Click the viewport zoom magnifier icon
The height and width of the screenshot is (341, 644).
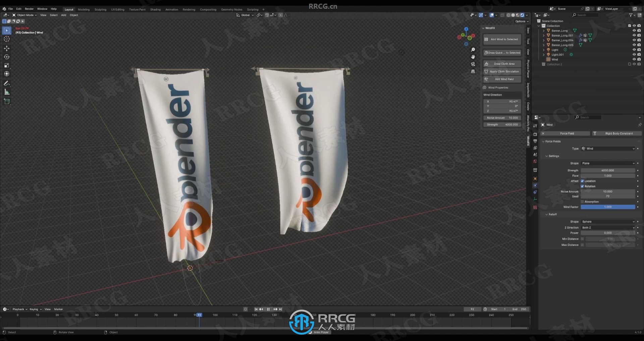[x=473, y=50]
